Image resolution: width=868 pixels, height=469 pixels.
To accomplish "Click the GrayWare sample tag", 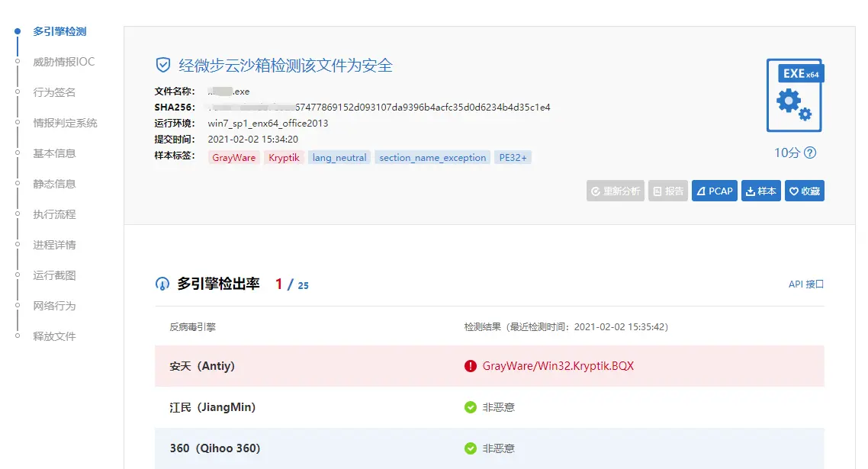I will click(x=233, y=157).
